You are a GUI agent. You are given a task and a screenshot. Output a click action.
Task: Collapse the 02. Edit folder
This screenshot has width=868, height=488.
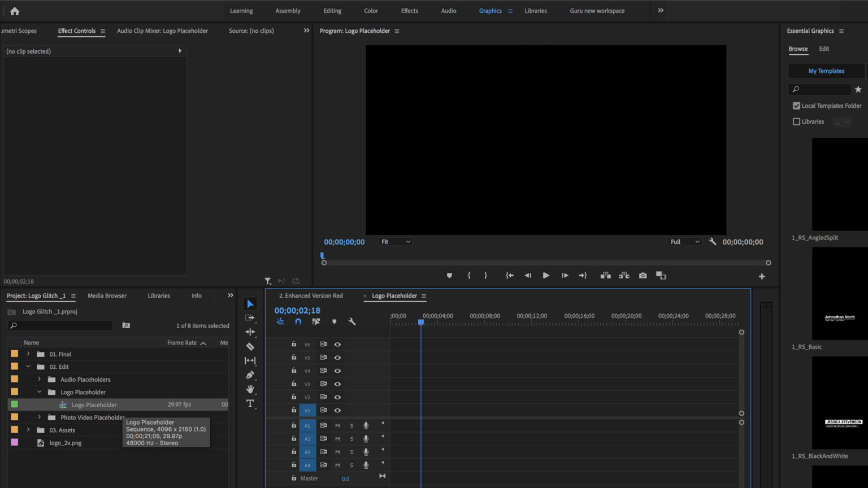[x=28, y=367]
